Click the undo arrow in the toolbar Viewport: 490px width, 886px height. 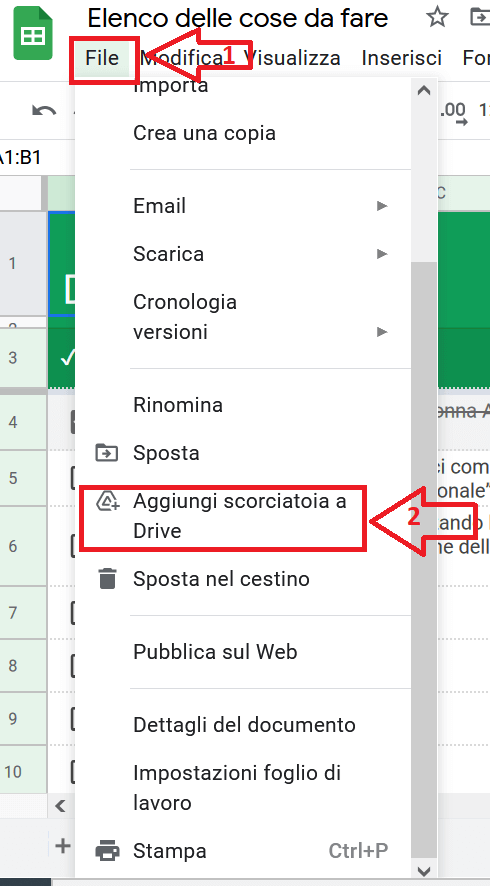[44, 111]
